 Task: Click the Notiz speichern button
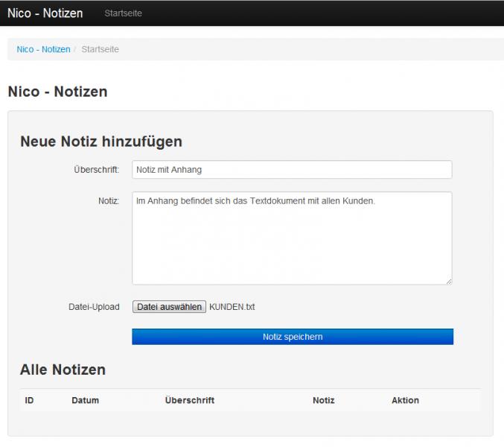293,337
